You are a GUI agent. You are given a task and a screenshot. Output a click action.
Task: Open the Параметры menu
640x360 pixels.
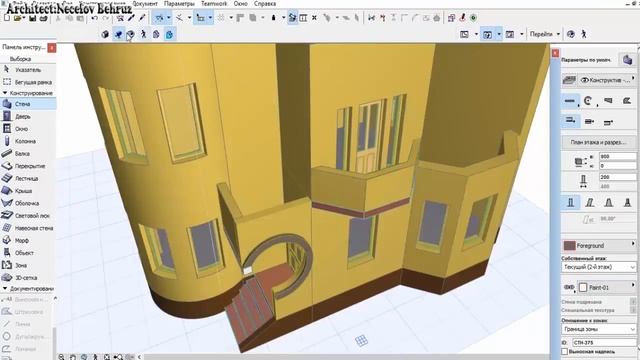point(179,4)
